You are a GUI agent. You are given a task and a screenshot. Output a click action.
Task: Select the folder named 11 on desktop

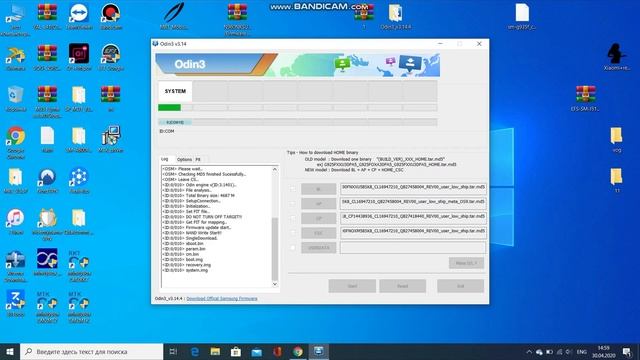617,180
